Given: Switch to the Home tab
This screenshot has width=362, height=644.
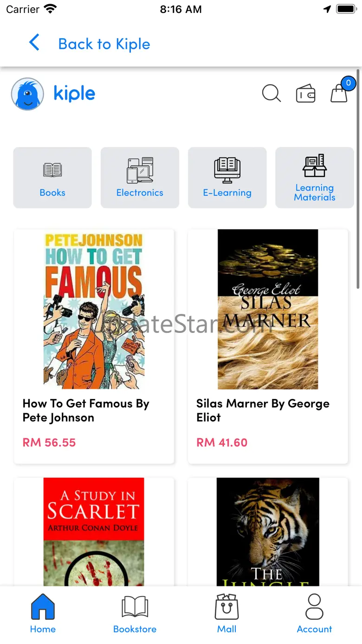Looking at the screenshot, I should tap(43, 614).
